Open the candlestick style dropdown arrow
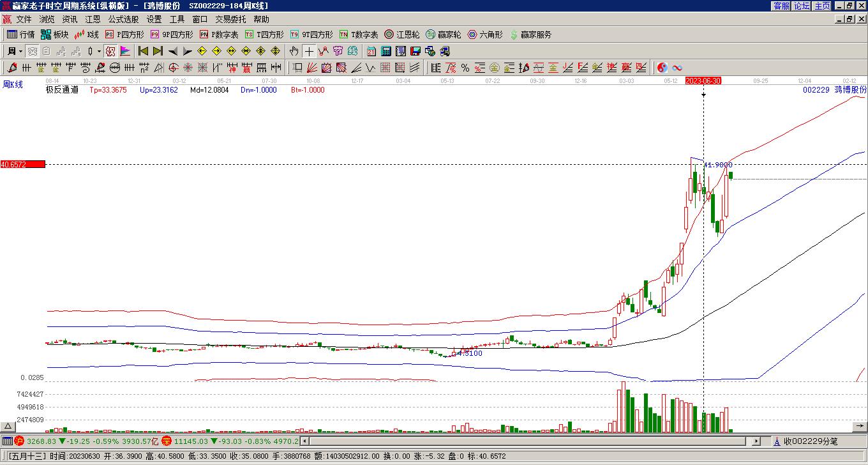 tap(99, 51)
